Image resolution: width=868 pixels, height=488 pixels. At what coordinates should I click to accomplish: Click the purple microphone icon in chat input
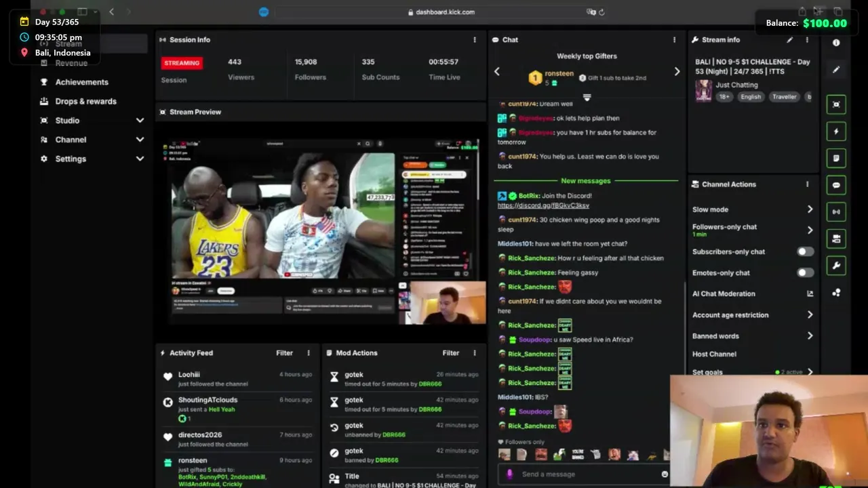[510, 474]
